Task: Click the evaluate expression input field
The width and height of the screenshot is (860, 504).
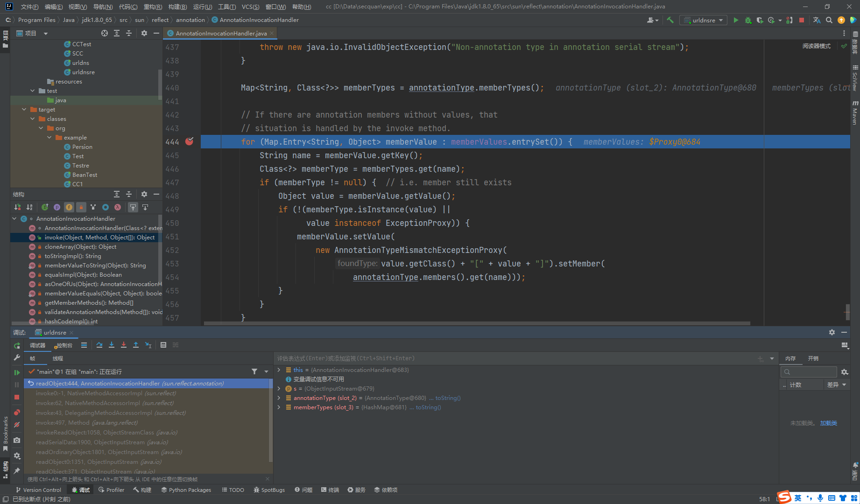Action: [514, 358]
